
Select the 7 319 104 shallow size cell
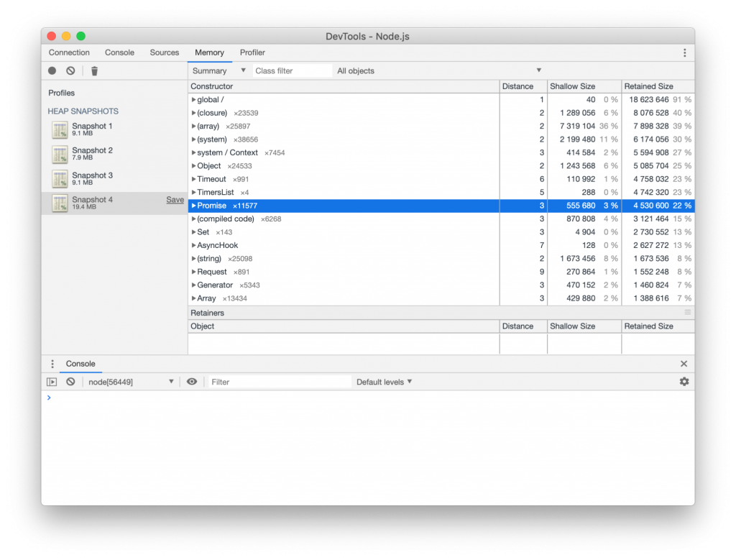[x=584, y=127]
